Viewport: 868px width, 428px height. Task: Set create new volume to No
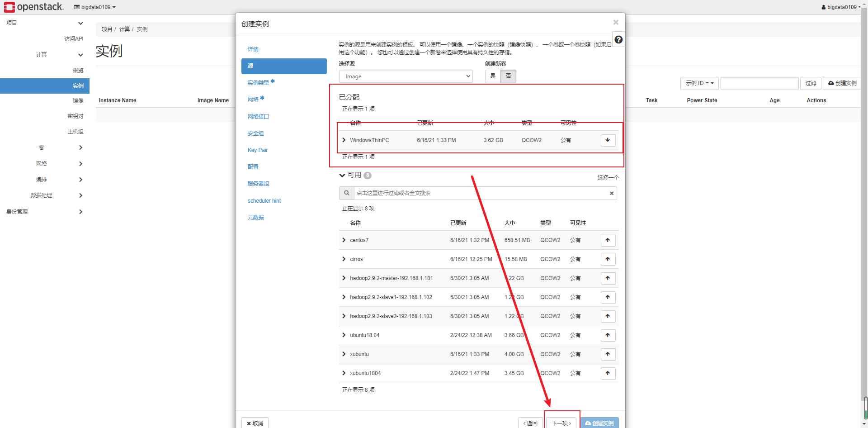508,76
